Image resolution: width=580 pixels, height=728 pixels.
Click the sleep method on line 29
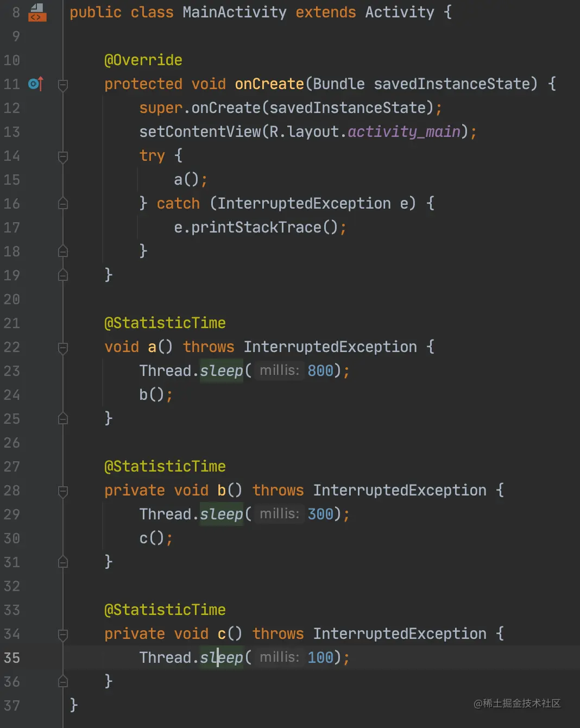pos(222,514)
